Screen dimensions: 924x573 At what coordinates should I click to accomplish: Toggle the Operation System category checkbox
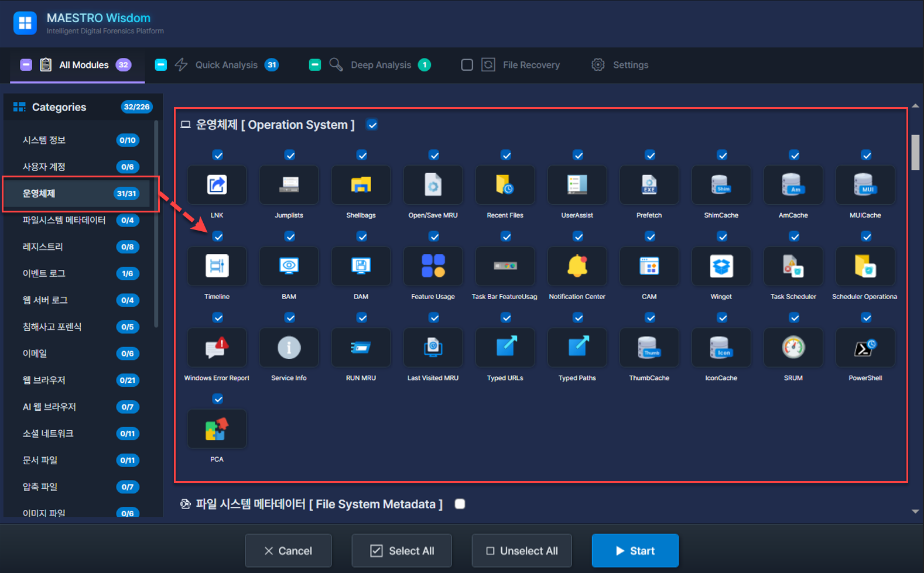(372, 125)
